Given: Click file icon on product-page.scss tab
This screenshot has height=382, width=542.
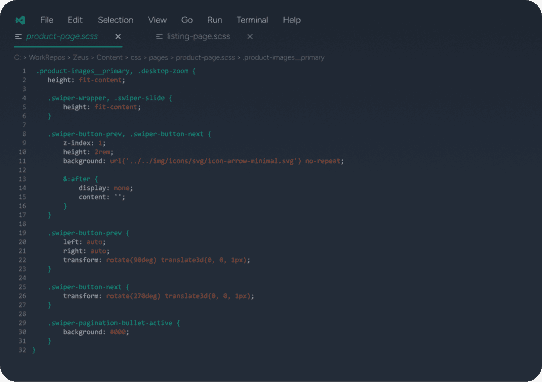Looking at the screenshot, I should [19, 36].
